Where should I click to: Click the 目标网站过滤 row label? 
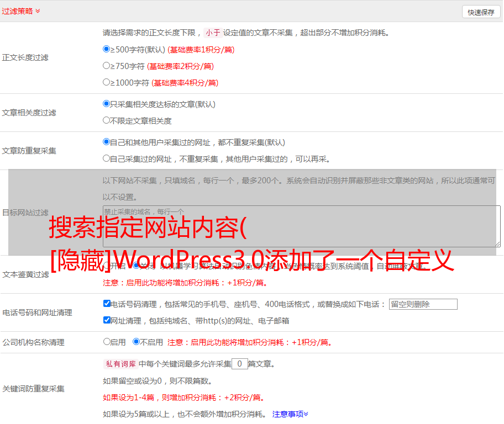coord(25,213)
